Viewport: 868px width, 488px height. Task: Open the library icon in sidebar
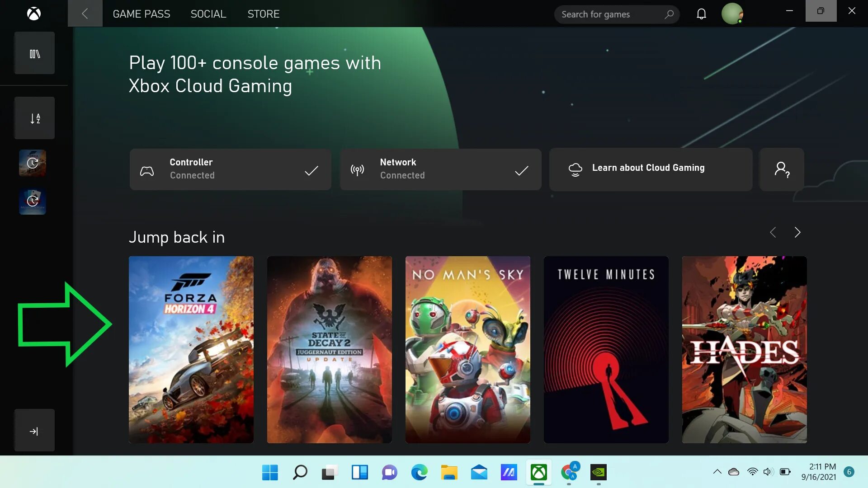tap(34, 53)
